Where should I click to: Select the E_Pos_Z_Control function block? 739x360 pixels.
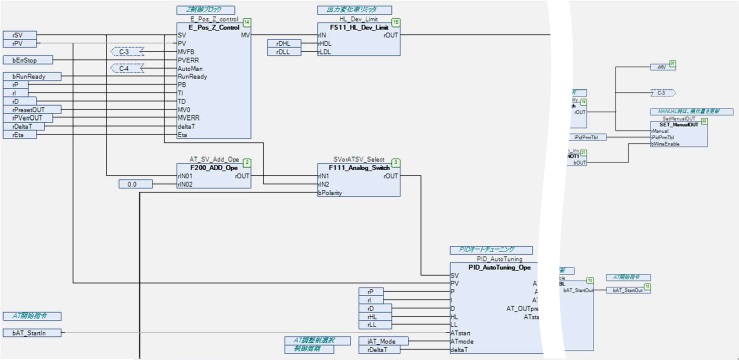click(214, 81)
